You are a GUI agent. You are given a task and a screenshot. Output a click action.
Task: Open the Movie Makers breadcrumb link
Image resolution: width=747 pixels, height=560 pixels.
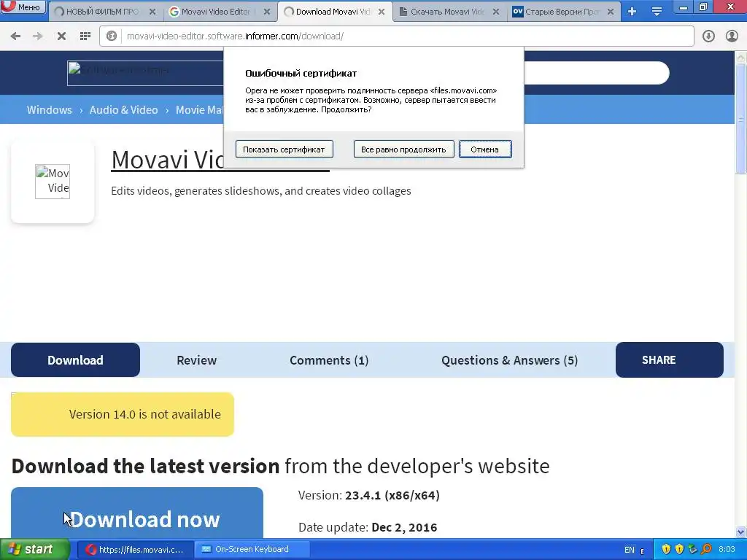pyautogui.click(x=200, y=110)
